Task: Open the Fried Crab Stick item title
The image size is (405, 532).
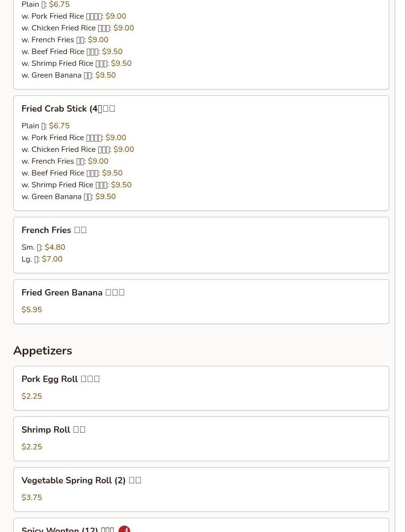Action: pos(68,109)
